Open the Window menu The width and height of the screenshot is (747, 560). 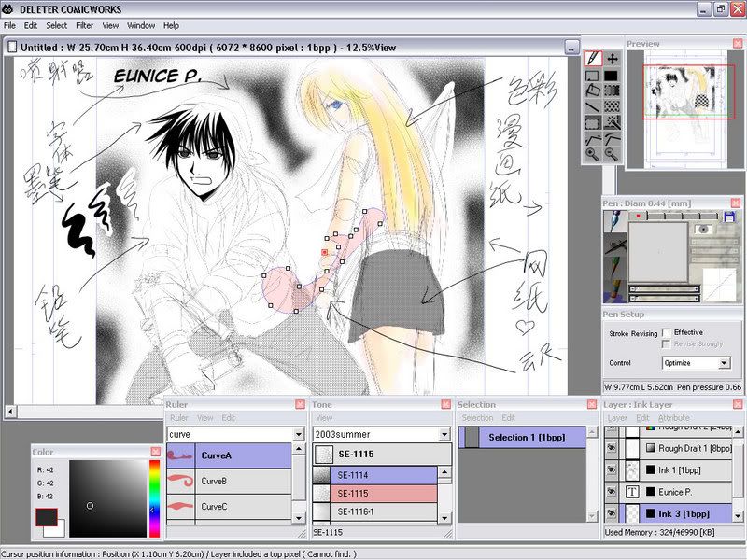pos(141,26)
